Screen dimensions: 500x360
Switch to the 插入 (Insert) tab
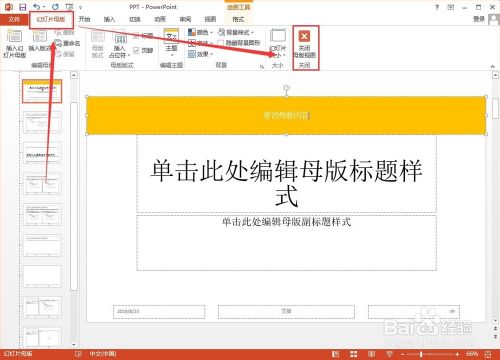[109, 19]
